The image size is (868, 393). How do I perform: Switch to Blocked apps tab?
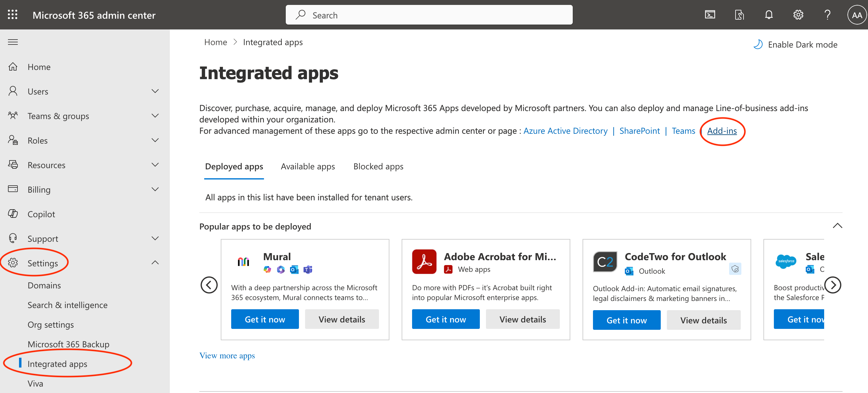(x=378, y=167)
